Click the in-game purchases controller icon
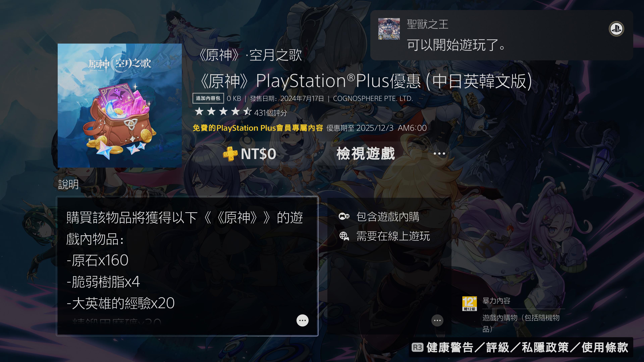The height and width of the screenshot is (362, 644). 344,216
